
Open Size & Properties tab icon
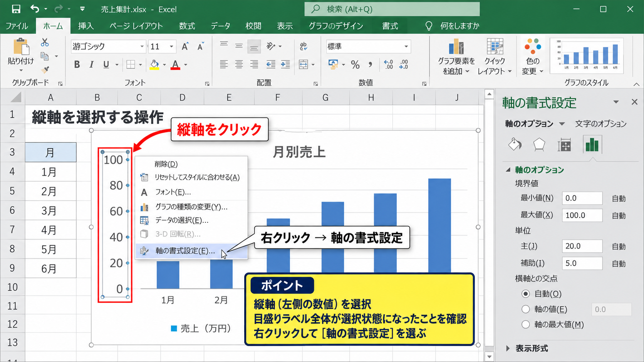pyautogui.click(x=564, y=145)
